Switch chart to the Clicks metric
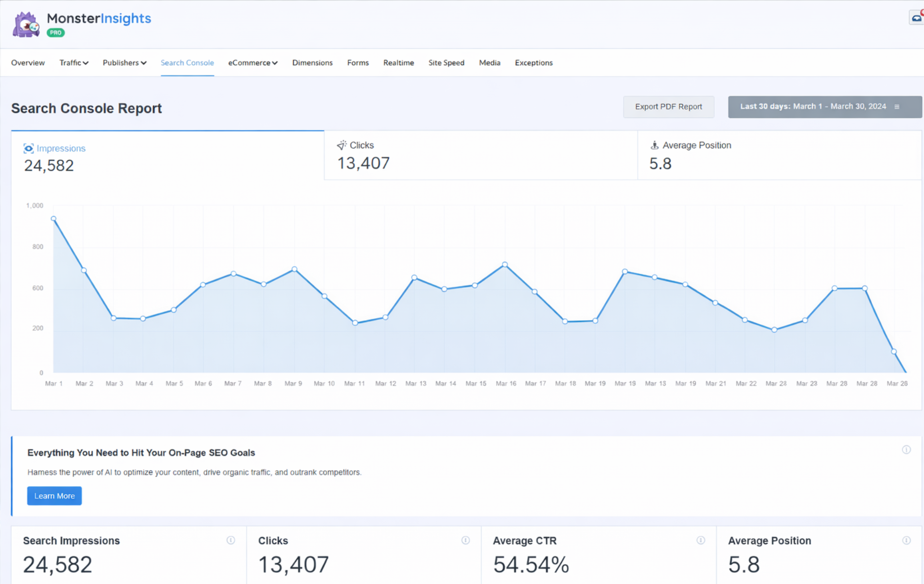The width and height of the screenshot is (924, 584). pyautogui.click(x=480, y=155)
